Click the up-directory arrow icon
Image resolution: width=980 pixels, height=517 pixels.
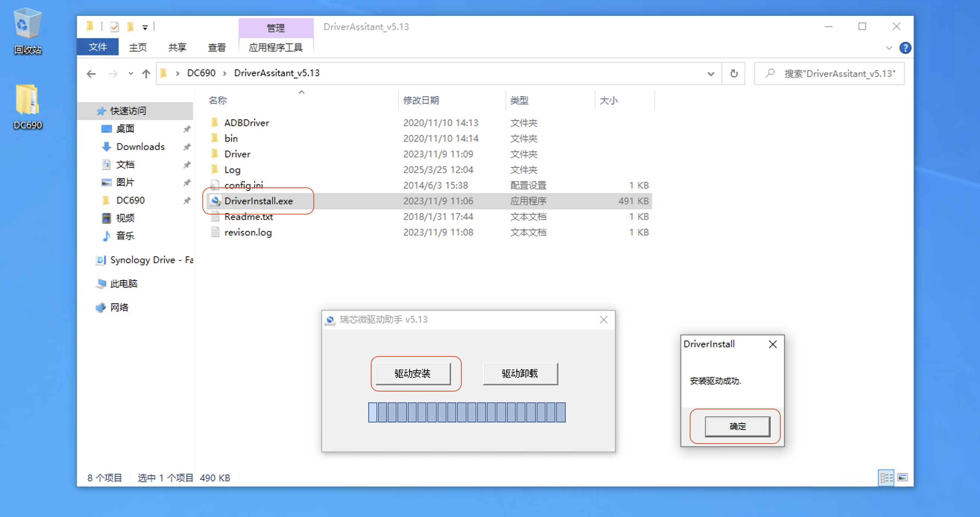(x=146, y=73)
